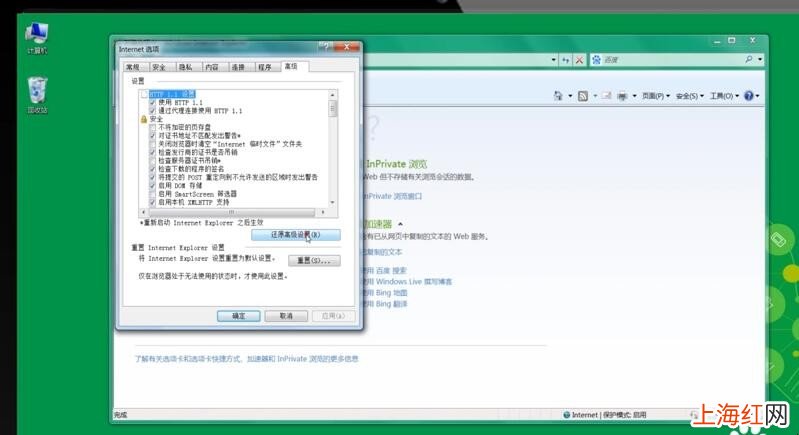The height and width of the screenshot is (435, 799).
Task: Switch to the 程序 tab
Action: pos(265,67)
